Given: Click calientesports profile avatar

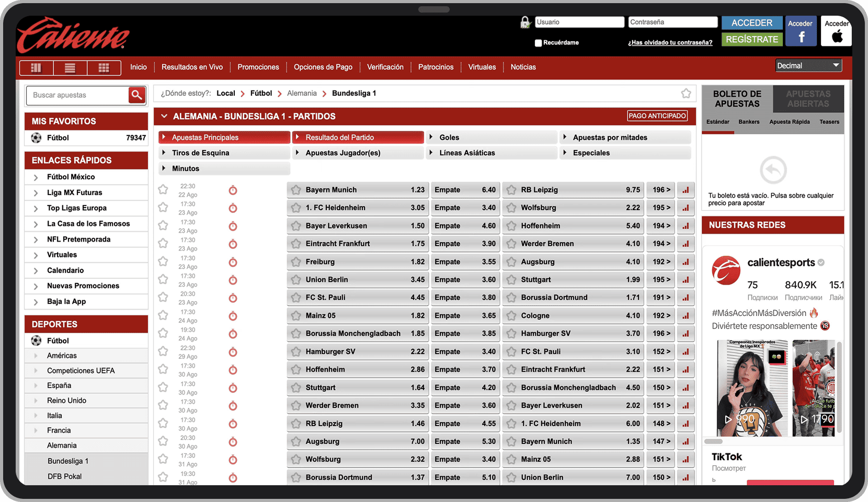Looking at the screenshot, I should tap(726, 270).
